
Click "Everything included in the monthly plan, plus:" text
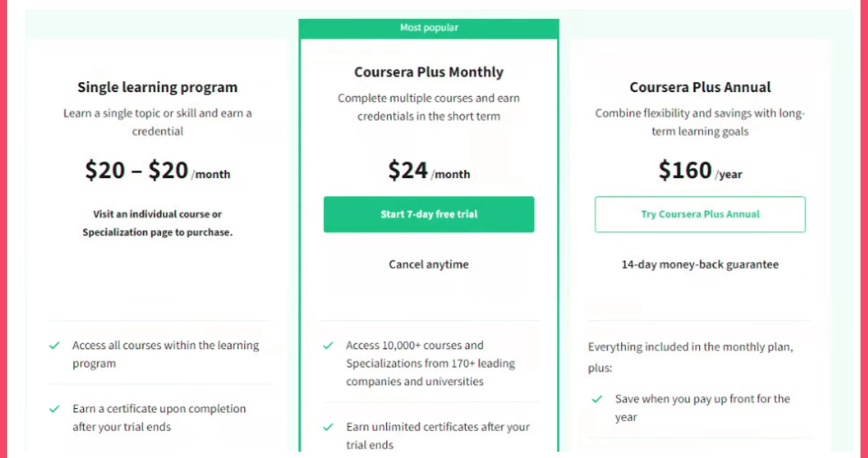pos(690,357)
